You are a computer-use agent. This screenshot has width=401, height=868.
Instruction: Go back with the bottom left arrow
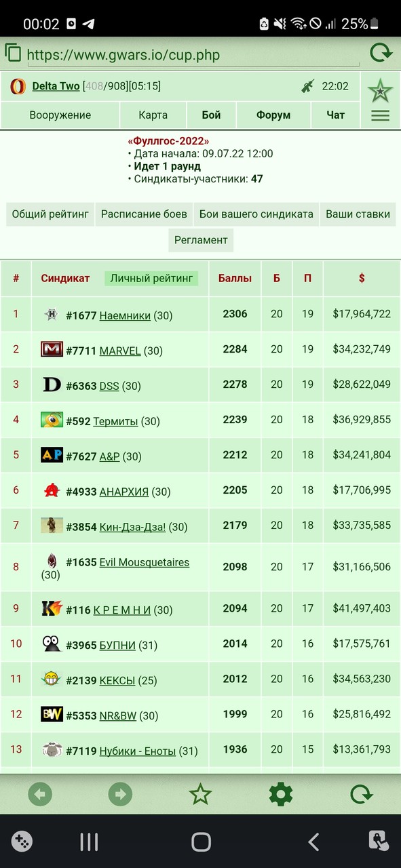coord(40,794)
